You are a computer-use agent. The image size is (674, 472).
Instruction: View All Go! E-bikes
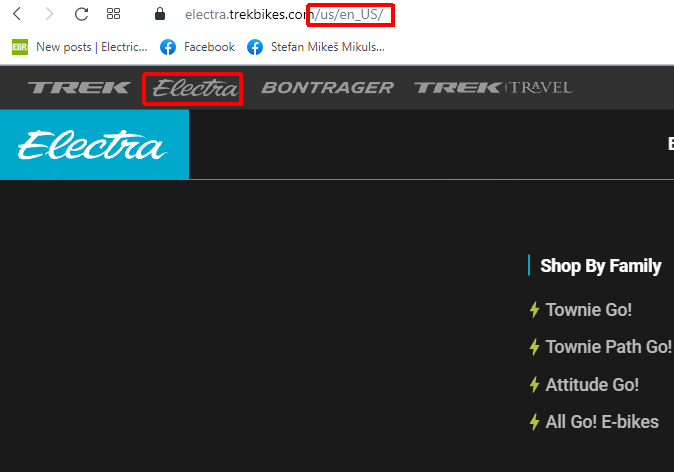[602, 422]
